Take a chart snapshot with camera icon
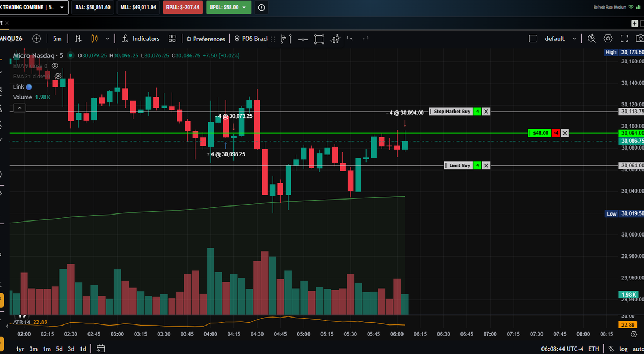 tap(639, 39)
